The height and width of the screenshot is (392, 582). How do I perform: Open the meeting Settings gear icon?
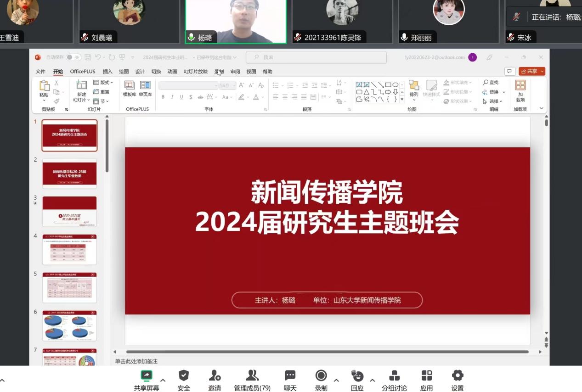[x=458, y=376]
